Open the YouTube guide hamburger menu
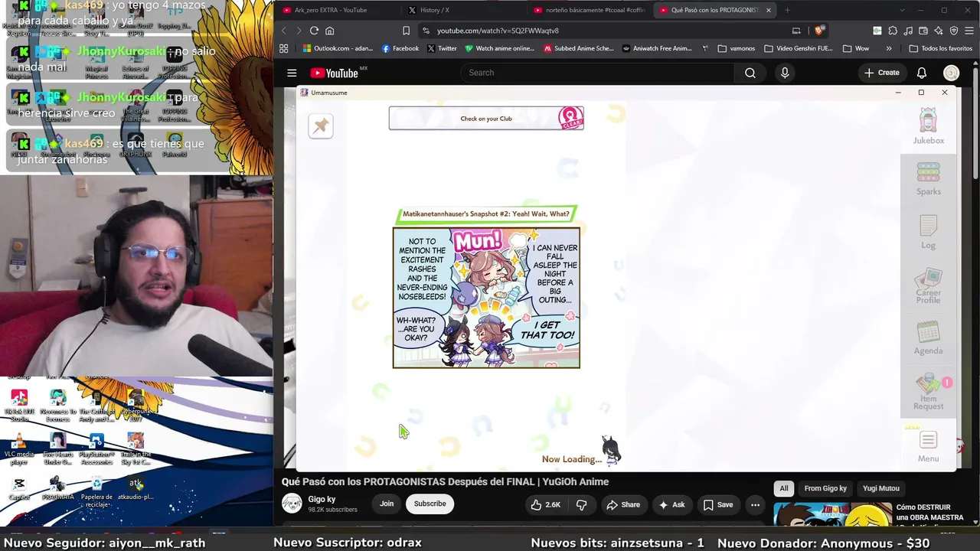 pos(292,73)
